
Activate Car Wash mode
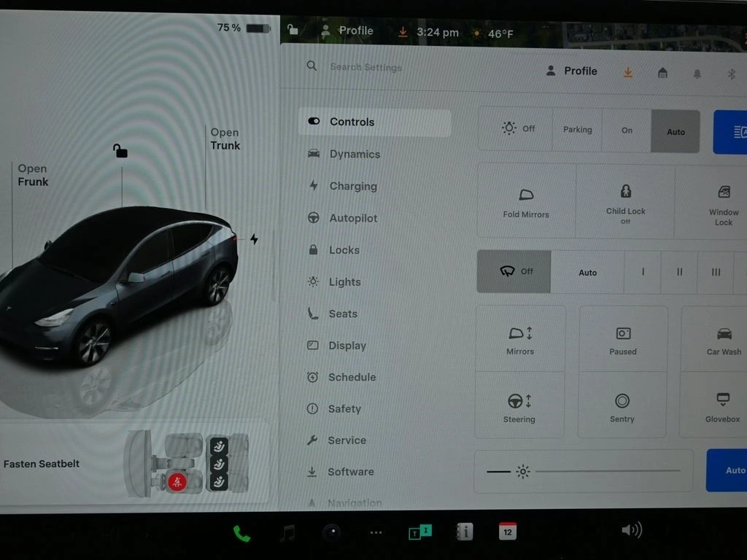(724, 340)
